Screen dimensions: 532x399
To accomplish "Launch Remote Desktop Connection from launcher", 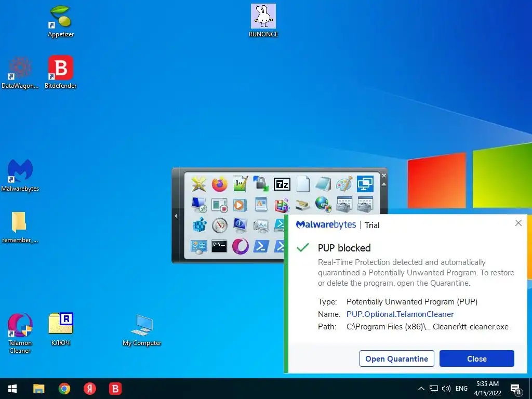I will click(199, 205).
